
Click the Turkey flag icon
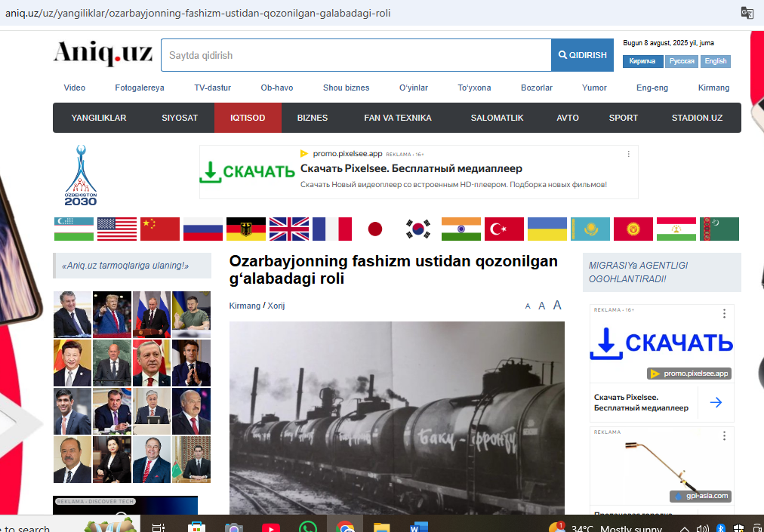pyautogui.click(x=504, y=229)
